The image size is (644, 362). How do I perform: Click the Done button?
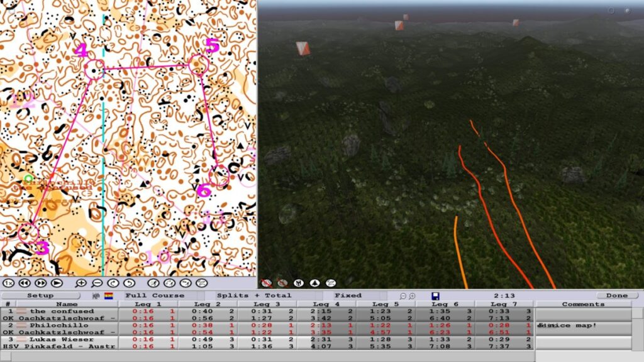617,295
